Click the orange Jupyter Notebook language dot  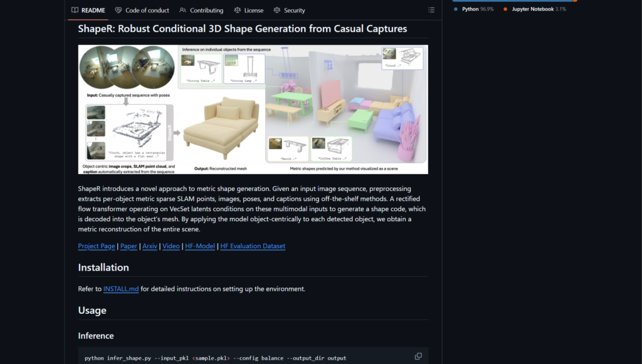pos(505,9)
